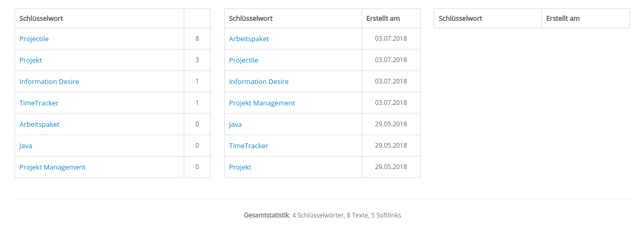The width and height of the screenshot is (644, 228).
Task: Click the count 3 next to Projekt
Action: coord(197,60)
